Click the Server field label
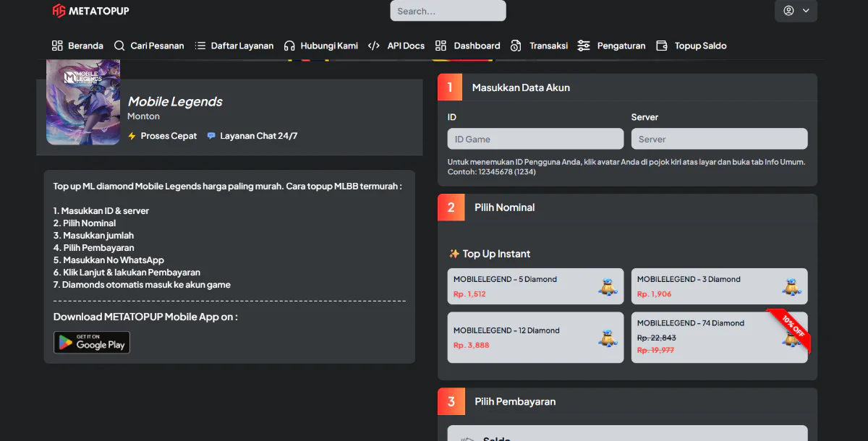Screen dimensions: 868x441 [644, 117]
